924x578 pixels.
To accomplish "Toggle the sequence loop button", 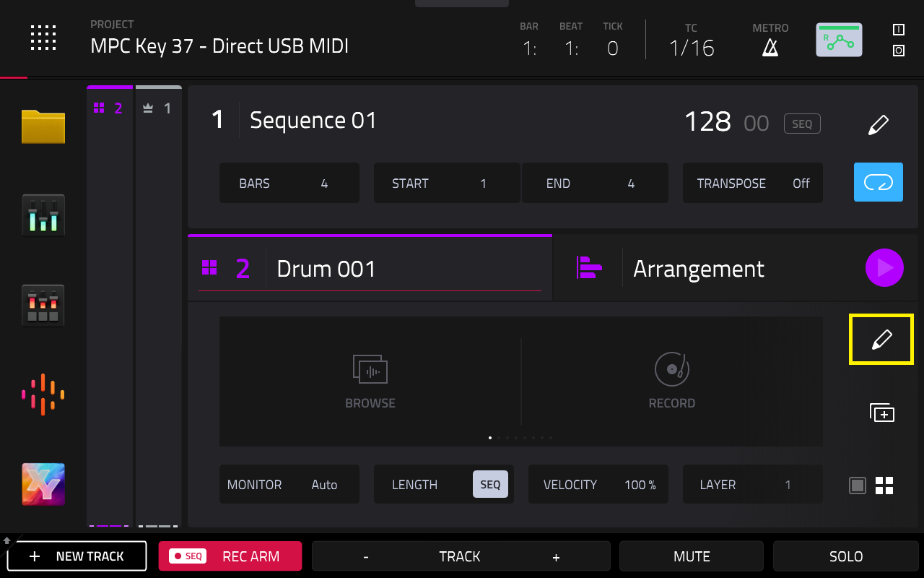I will (879, 182).
